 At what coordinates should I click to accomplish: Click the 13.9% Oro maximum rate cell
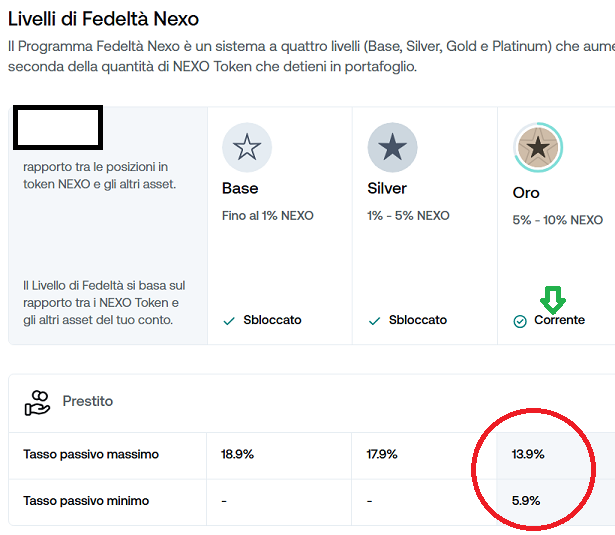click(x=528, y=454)
